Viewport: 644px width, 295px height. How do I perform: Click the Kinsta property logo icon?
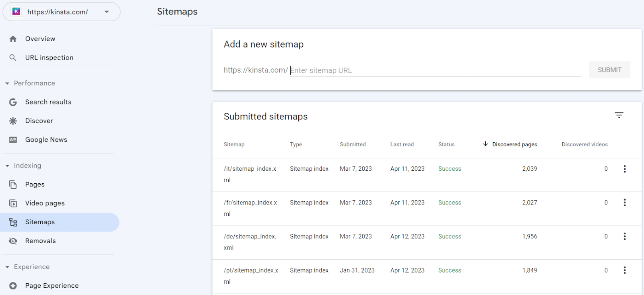pyautogui.click(x=16, y=11)
